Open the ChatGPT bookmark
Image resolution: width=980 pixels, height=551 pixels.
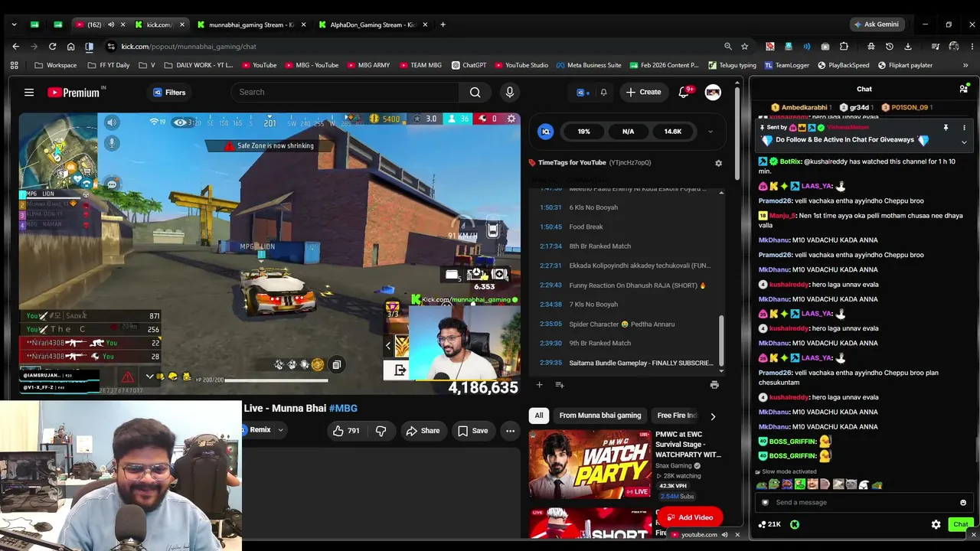[469, 65]
